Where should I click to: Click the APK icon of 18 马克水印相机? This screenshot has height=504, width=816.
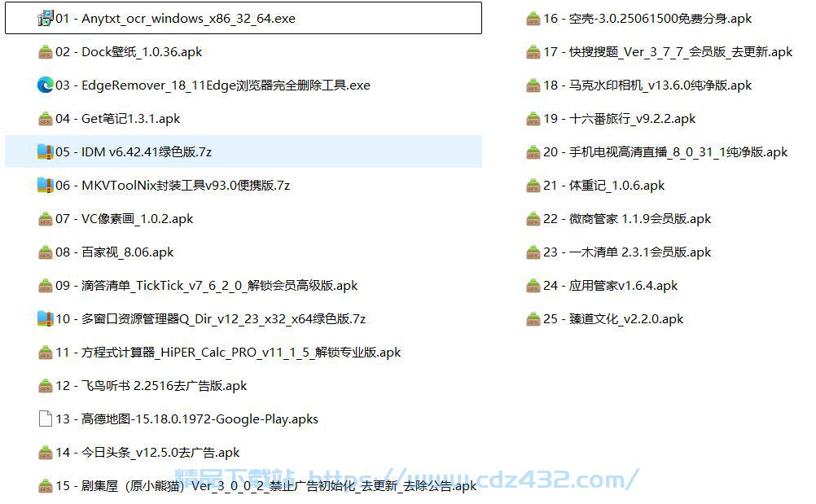coord(533,85)
